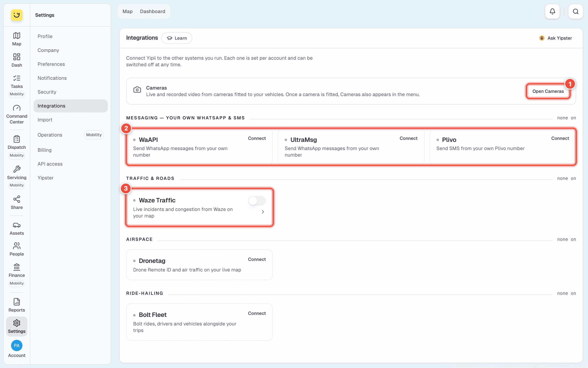
Task: Open Billing settings page
Action: point(70,150)
